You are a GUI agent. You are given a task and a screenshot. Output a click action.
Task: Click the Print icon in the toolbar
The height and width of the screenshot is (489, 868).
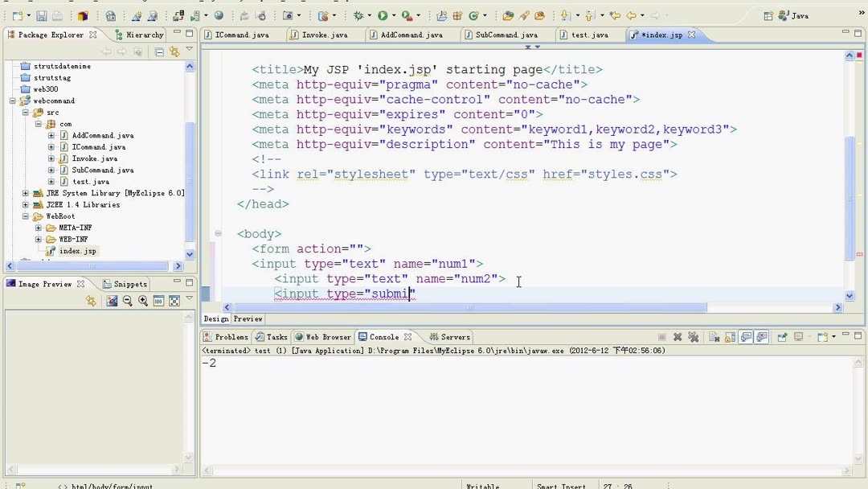(x=57, y=15)
